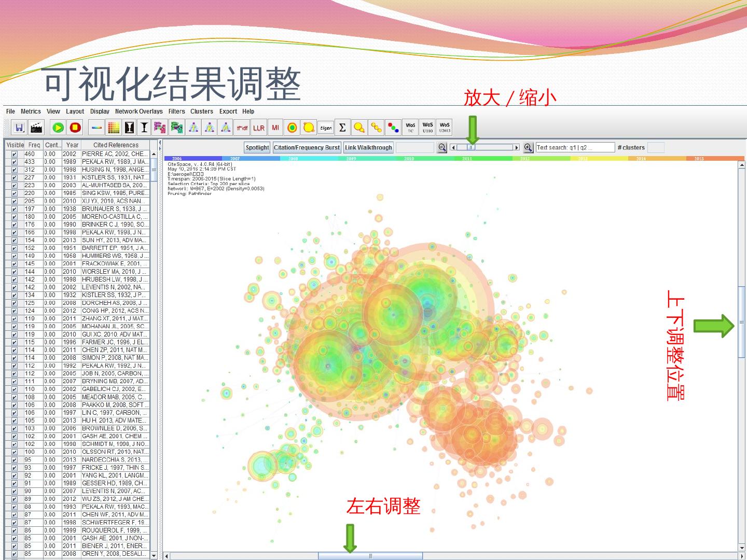
Task: Uncheck Visible for PIERRE AC, 2002 row
Action: (15, 154)
